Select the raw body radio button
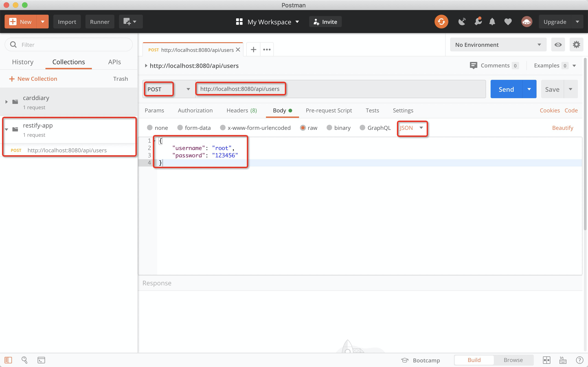The image size is (588, 367). [x=302, y=128]
